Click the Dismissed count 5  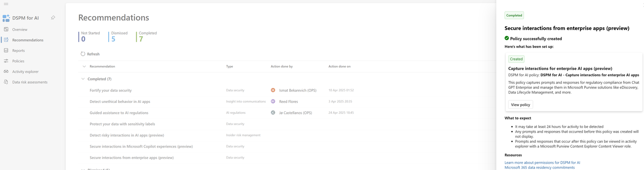point(113,39)
